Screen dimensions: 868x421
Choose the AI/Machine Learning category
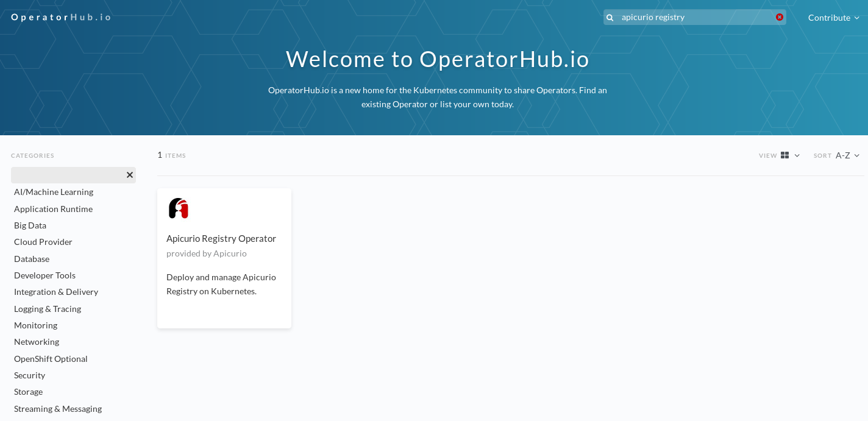tap(54, 191)
